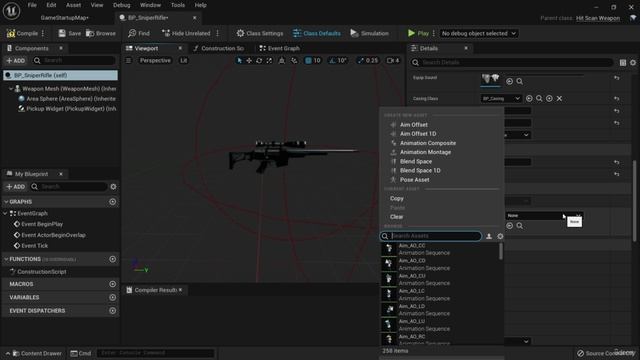Open the BP_Casing class dropdown

(x=501, y=98)
